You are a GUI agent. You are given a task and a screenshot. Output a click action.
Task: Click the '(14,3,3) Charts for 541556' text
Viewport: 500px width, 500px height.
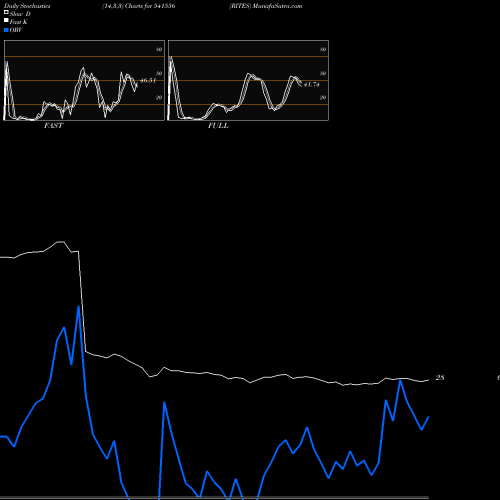(x=139, y=6)
